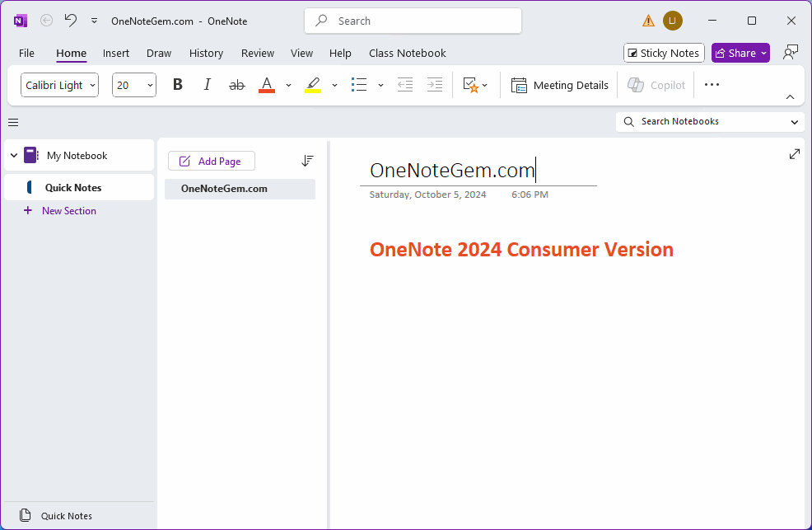This screenshot has width=812, height=530.
Task: Apply red font color
Action: (267, 84)
